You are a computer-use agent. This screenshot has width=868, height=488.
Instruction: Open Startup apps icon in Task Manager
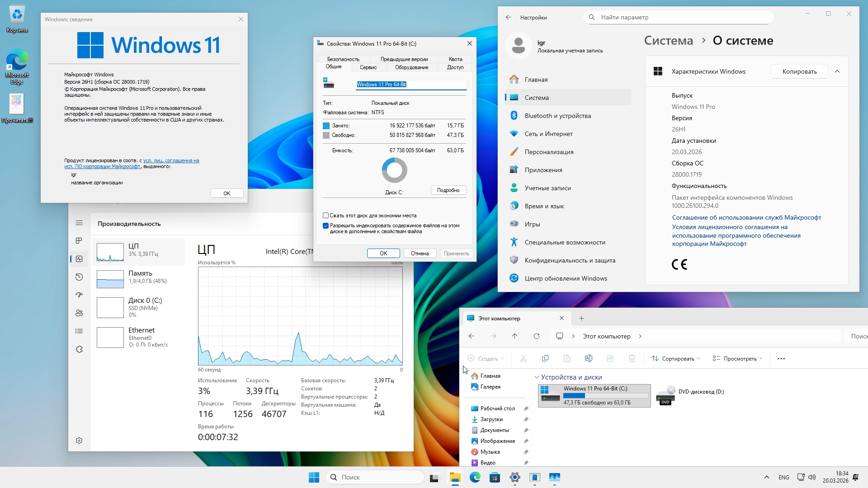click(x=79, y=295)
